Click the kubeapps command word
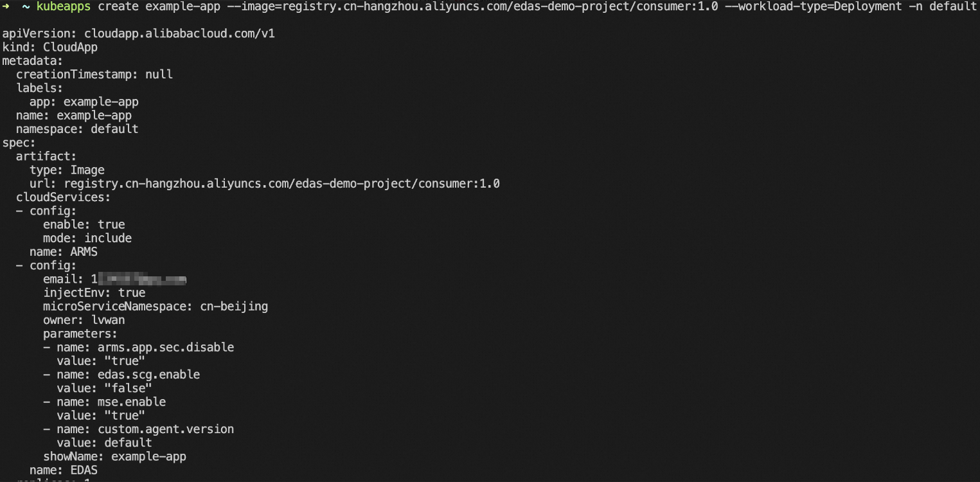This screenshot has height=482, width=980. 64,7
